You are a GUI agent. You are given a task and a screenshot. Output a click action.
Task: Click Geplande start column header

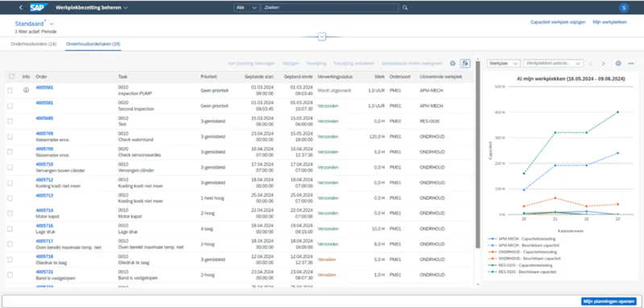coord(258,77)
